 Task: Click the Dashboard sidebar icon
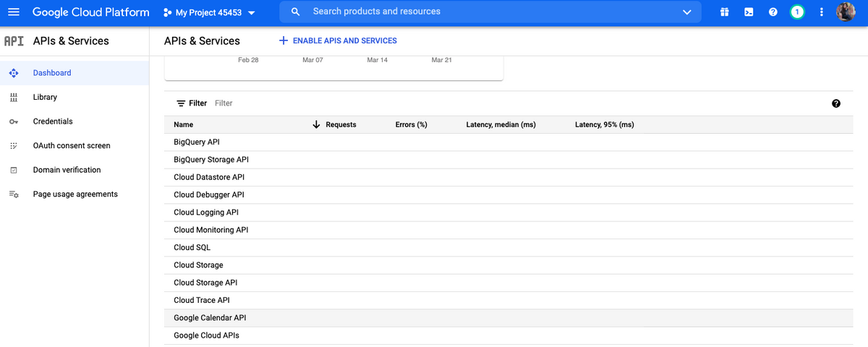click(x=13, y=73)
